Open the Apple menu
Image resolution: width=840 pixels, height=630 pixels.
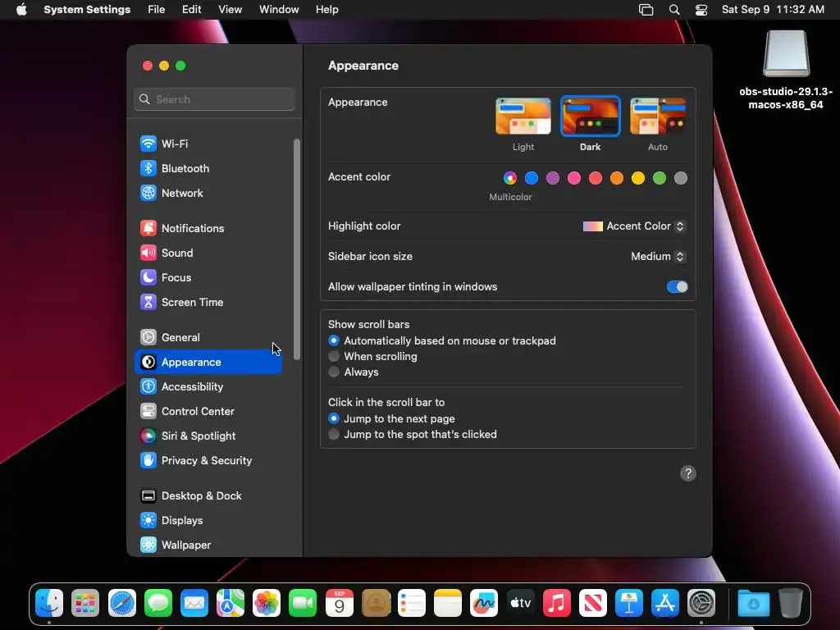pyautogui.click(x=21, y=10)
